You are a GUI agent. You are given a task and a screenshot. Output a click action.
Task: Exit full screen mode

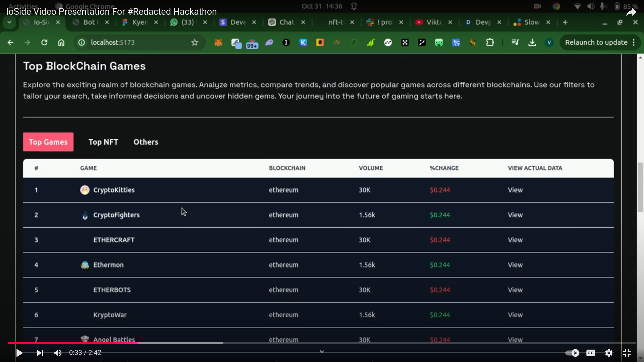(x=627, y=353)
